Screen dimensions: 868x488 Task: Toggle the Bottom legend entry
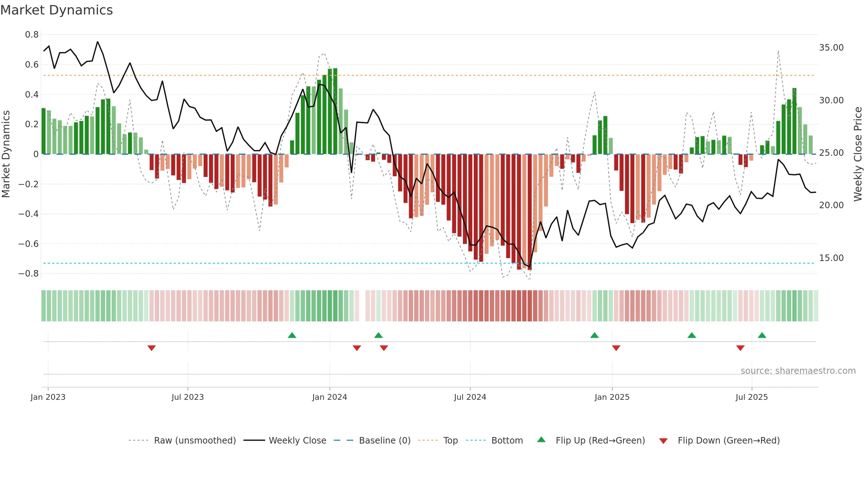[x=494, y=440]
